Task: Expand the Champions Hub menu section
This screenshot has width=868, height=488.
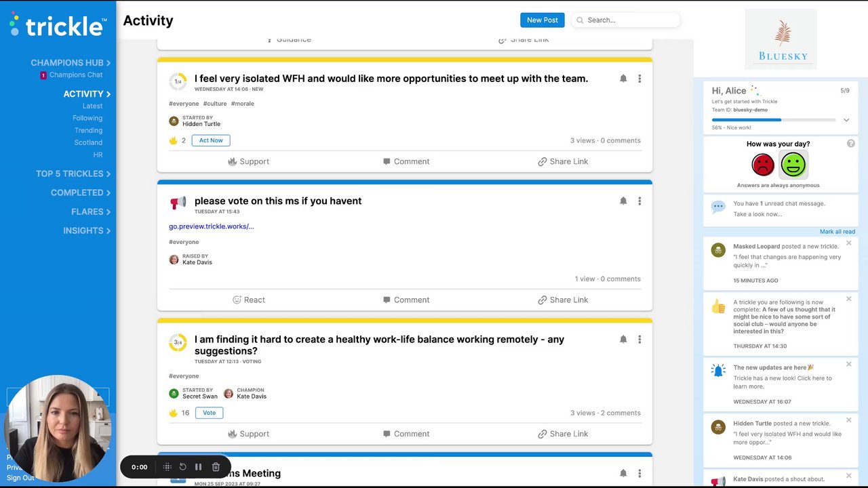Action: (71, 63)
